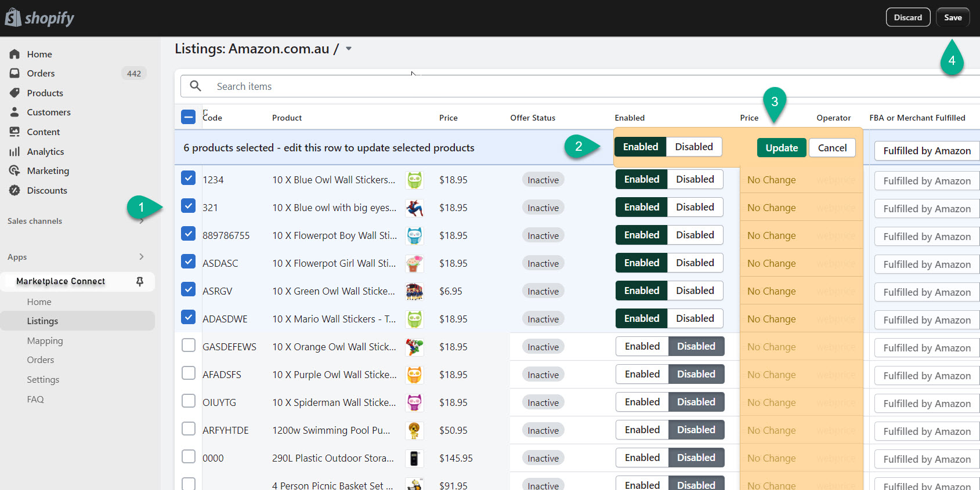980x490 pixels.
Task: Go to Mapping page
Action: pos(45,340)
